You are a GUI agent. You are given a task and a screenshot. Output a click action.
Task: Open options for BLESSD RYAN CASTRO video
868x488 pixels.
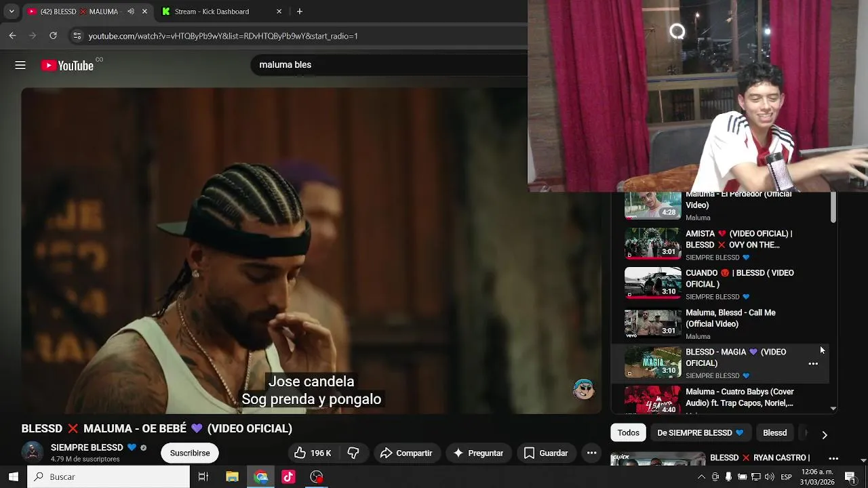pos(833,458)
